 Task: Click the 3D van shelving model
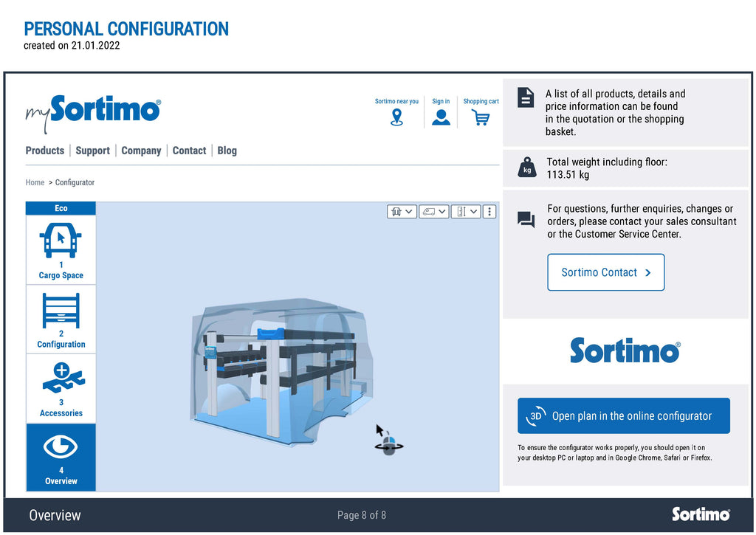click(282, 371)
